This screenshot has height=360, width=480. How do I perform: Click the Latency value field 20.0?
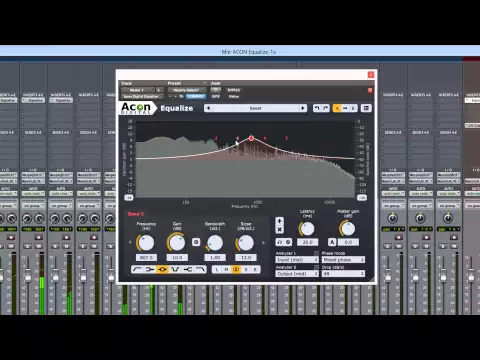[307, 242]
